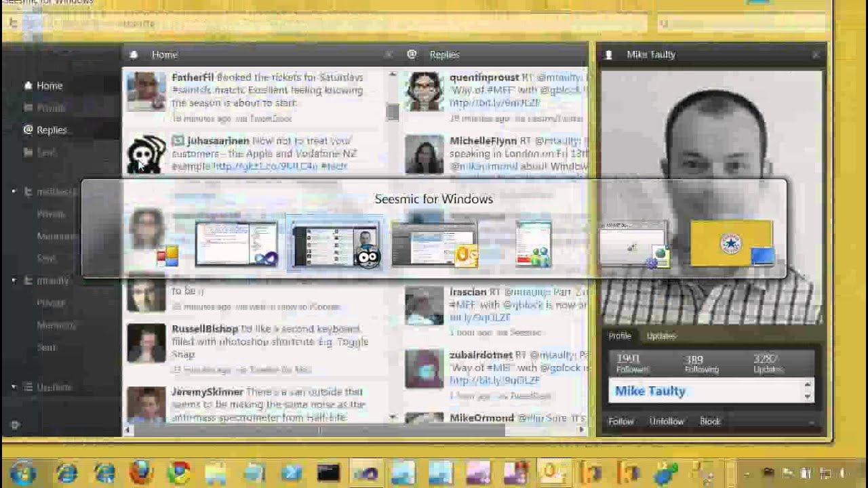Open juhasaarinen's skull avatar
This screenshot has width=868, height=488.
pyautogui.click(x=146, y=154)
